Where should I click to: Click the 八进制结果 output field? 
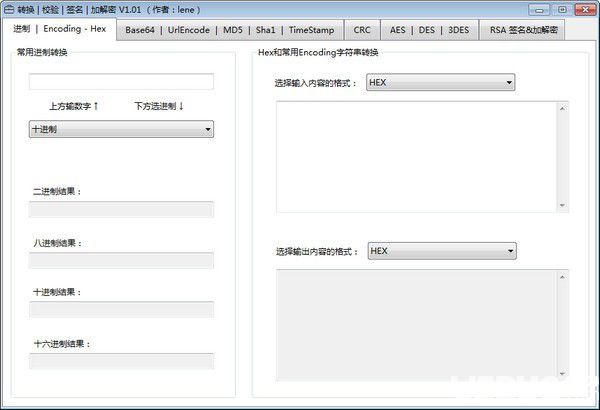click(x=121, y=260)
